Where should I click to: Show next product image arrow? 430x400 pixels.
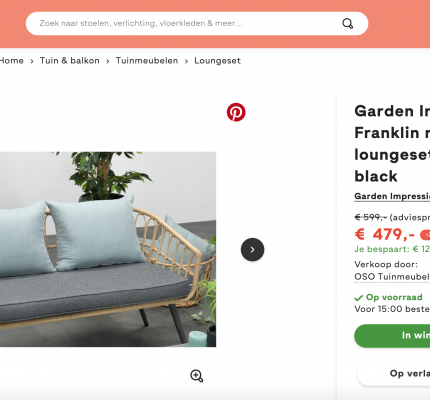click(x=252, y=249)
